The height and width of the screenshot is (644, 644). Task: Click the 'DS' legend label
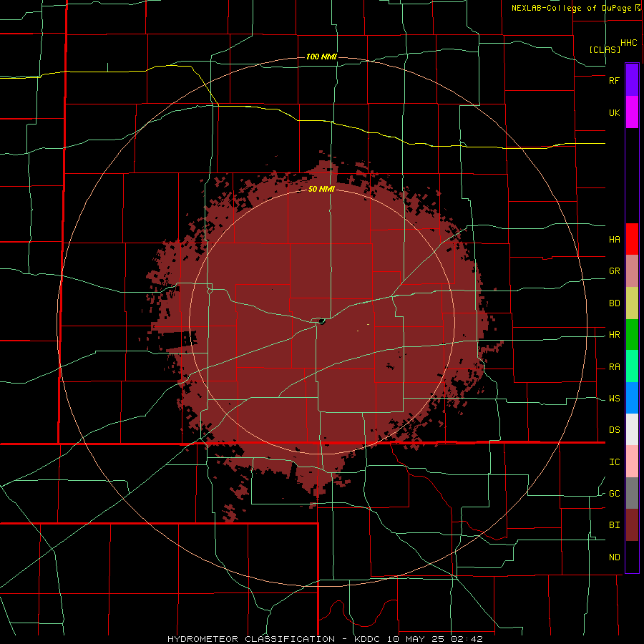pyautogui.click(x=614, y=430)
